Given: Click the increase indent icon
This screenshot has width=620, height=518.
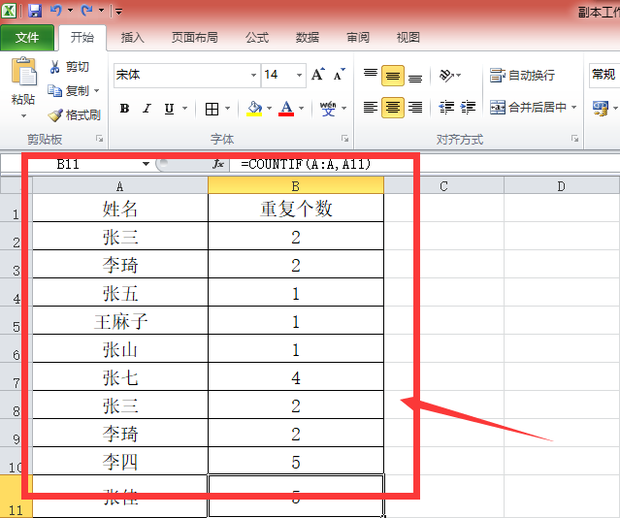Looking at the screenshot, I should 468,107.
